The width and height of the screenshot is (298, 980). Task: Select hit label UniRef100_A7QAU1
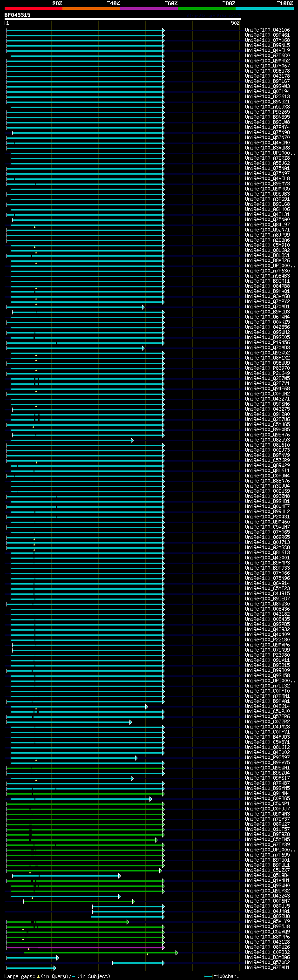267,968
